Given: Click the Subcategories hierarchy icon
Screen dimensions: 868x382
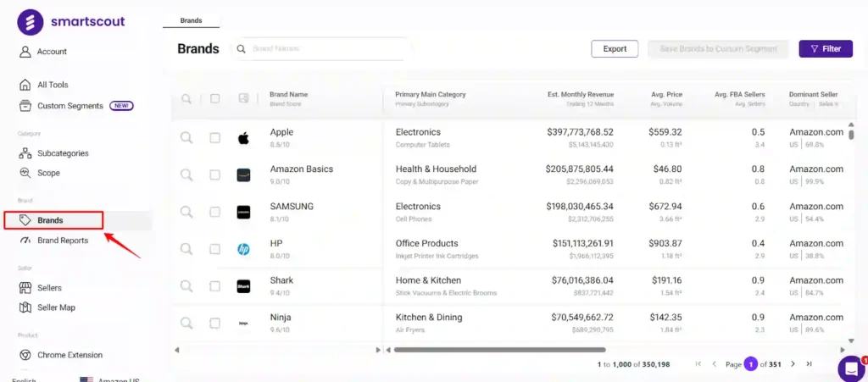Looking at the screenshot, I should click(x=25, y=153).
